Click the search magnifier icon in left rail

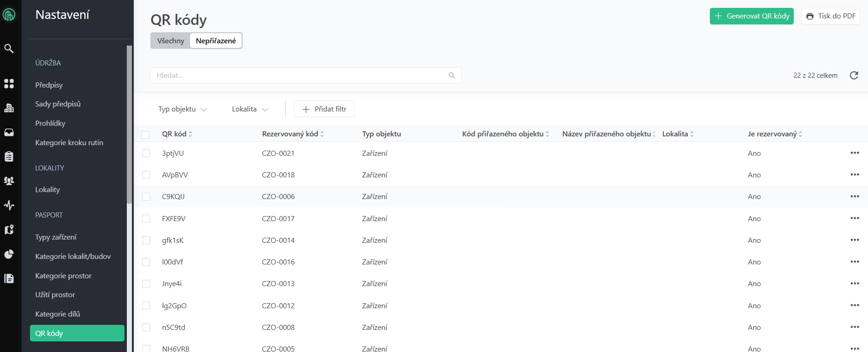tap(9, 48)
